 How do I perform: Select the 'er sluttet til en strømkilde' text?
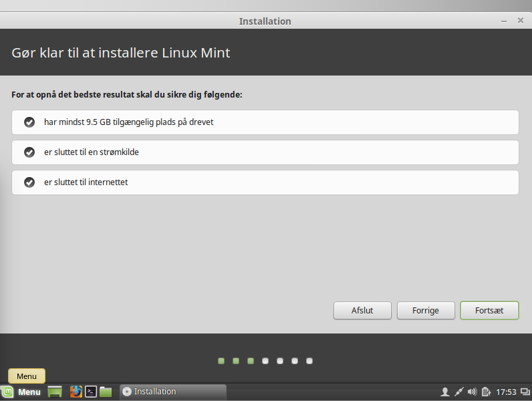(x=92, y=152)
